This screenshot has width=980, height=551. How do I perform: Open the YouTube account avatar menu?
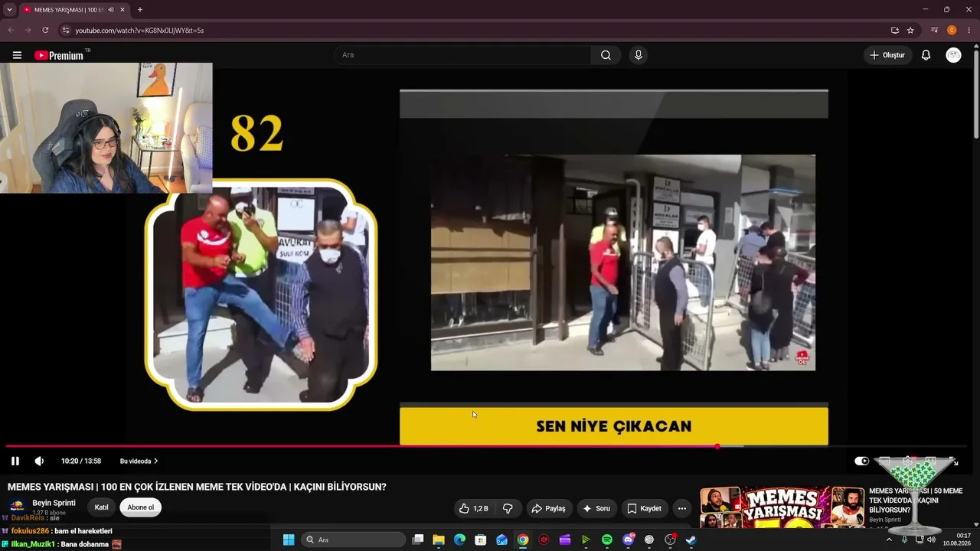click(x=953, y=55)
